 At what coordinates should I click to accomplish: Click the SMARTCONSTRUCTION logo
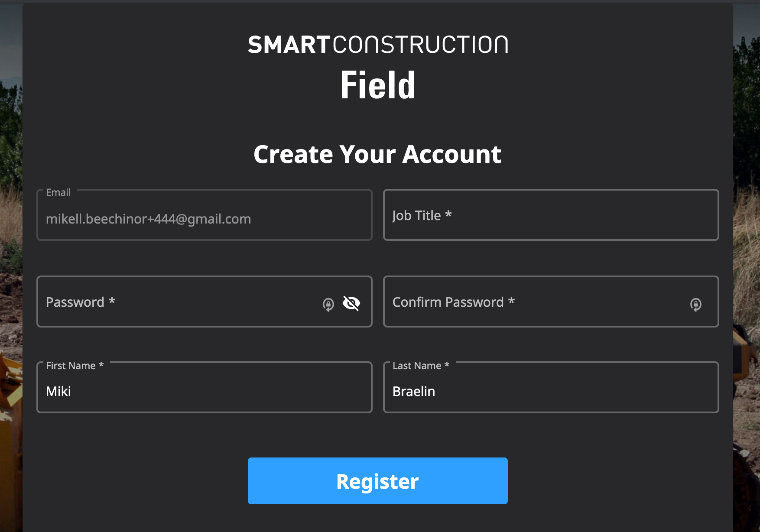[378, 45]
